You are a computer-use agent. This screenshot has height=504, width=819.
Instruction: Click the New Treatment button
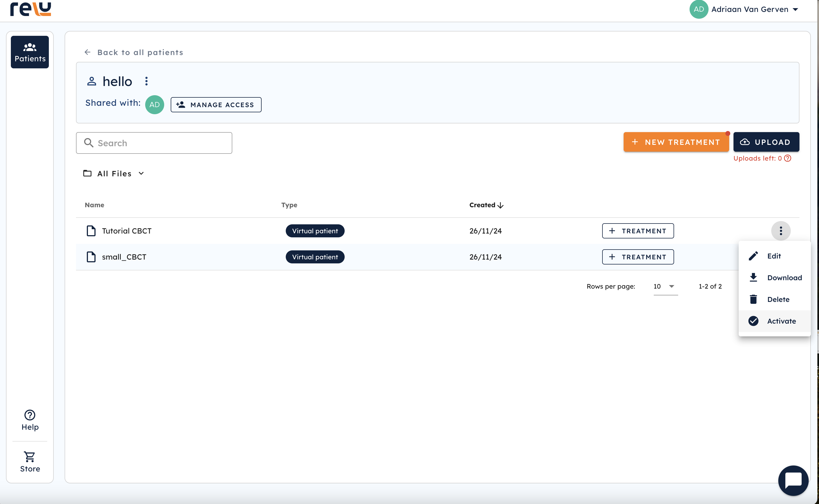676,142
